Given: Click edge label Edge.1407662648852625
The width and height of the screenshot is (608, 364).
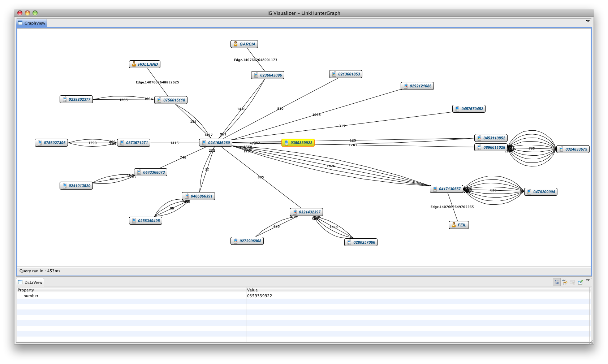Looking at the screenshot, I should tap(158, 82).
